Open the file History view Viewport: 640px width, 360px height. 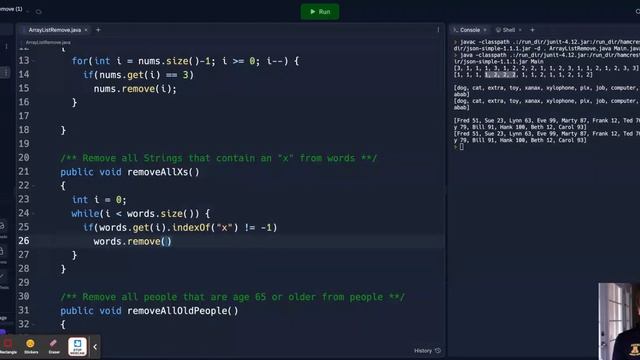pos(427,351)
